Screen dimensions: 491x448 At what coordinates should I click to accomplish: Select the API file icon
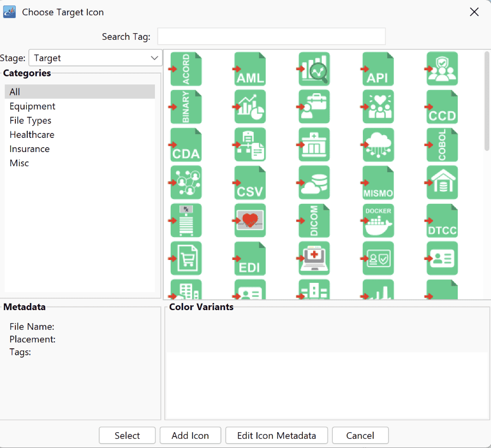click(378, 69)
